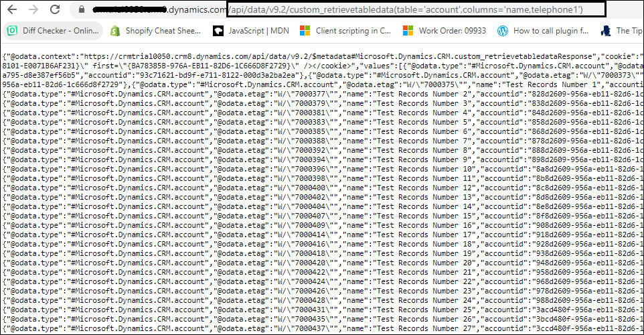Click the JavaScript MDN bookmark favicon

[x=218, y=31]
